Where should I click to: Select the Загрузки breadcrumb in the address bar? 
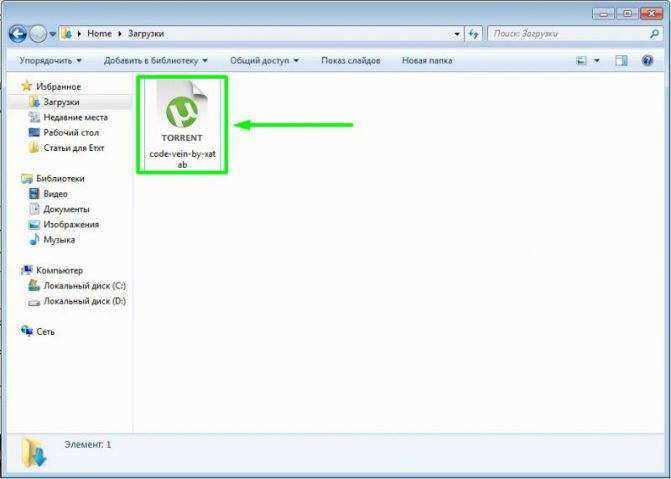pos(146,33)
